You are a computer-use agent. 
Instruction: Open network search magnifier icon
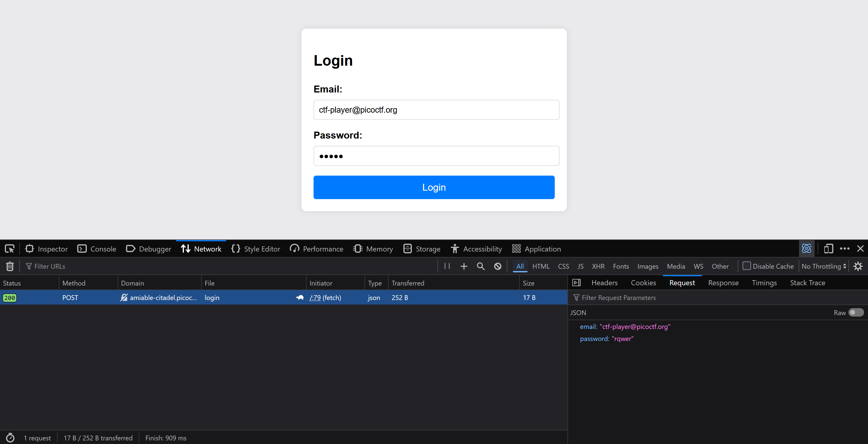coord(481,266)
